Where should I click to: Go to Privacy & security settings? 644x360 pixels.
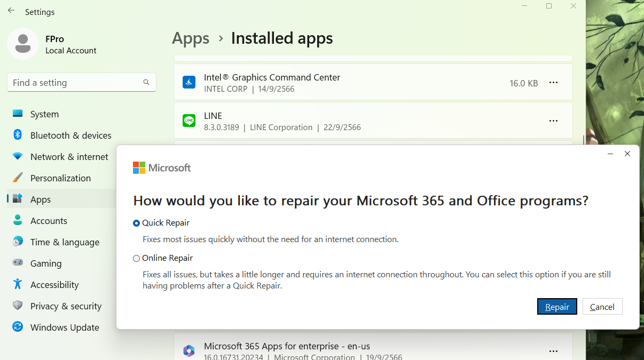pos(66,306)
